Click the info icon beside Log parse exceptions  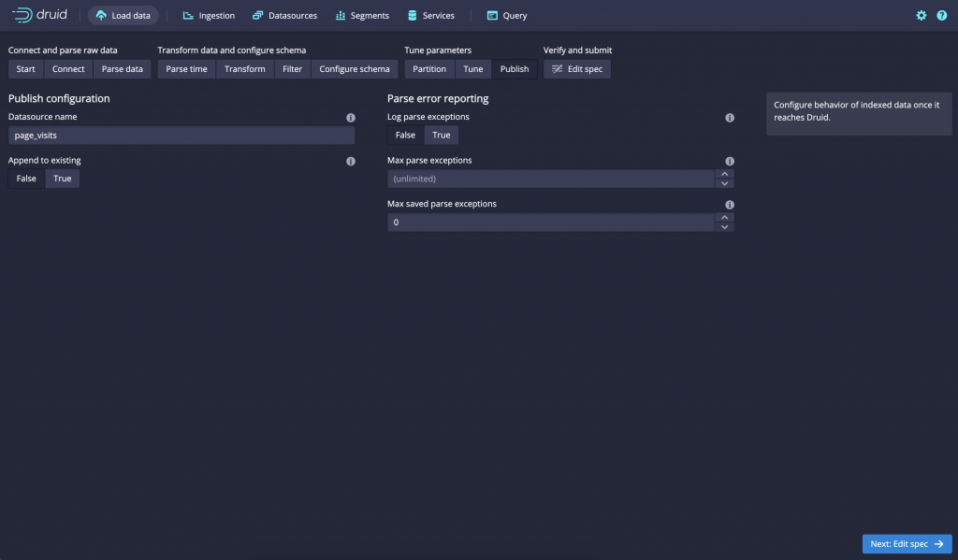click(x=730, y=118)
